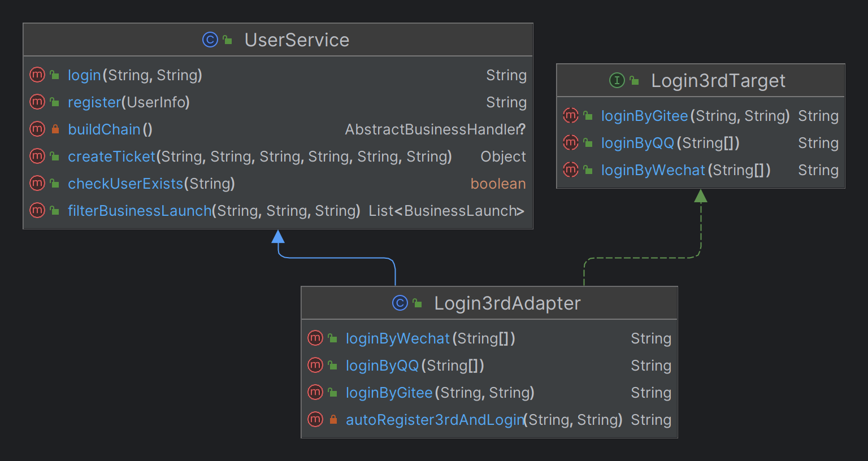
Task: Select the Login3rdTarget interface title
Action: pyautogui.click(x=718, y=81)
